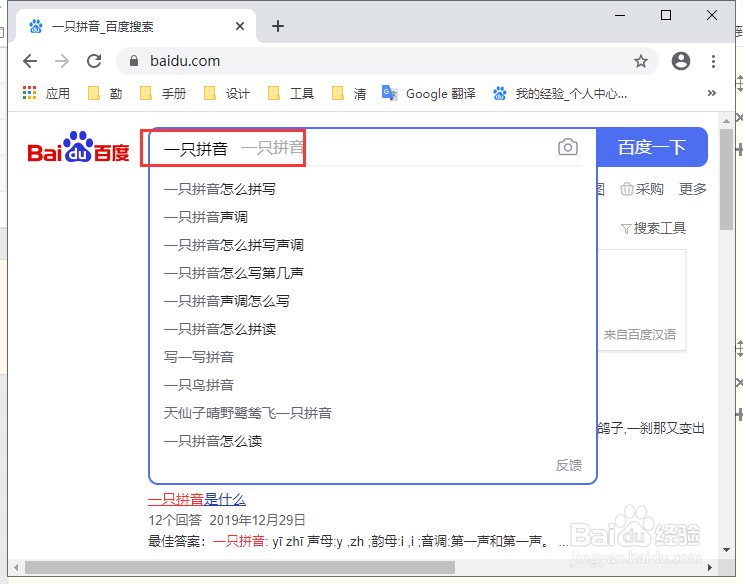Select suggestion 一只拼音怎么读

coord(372,441)
